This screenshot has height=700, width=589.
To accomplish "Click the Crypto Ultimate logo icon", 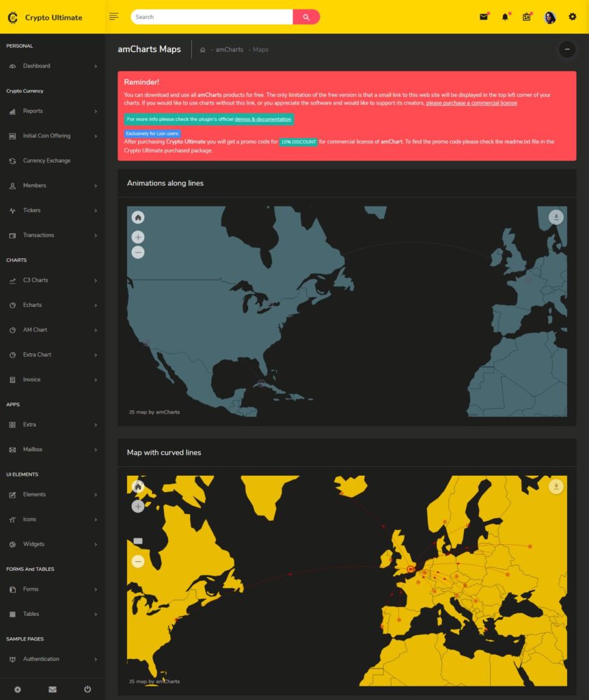I will pyautogui.click(x=13, y=17).
